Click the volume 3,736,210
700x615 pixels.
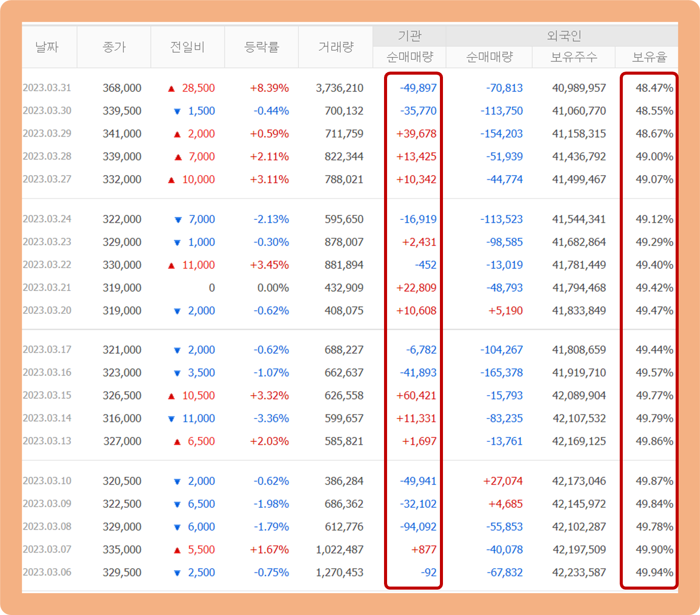pos(339,88)
